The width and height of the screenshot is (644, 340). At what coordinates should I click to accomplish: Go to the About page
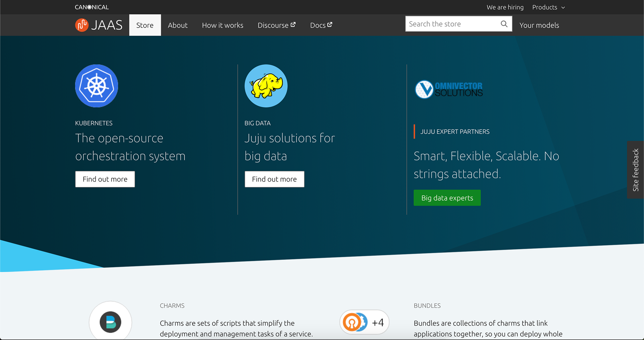click(x=178, y=25)
